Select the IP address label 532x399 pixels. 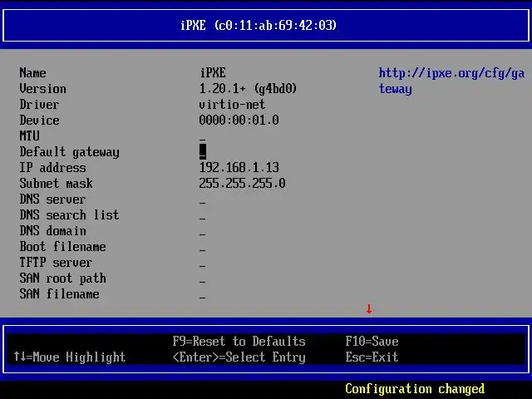coord(52,168)
